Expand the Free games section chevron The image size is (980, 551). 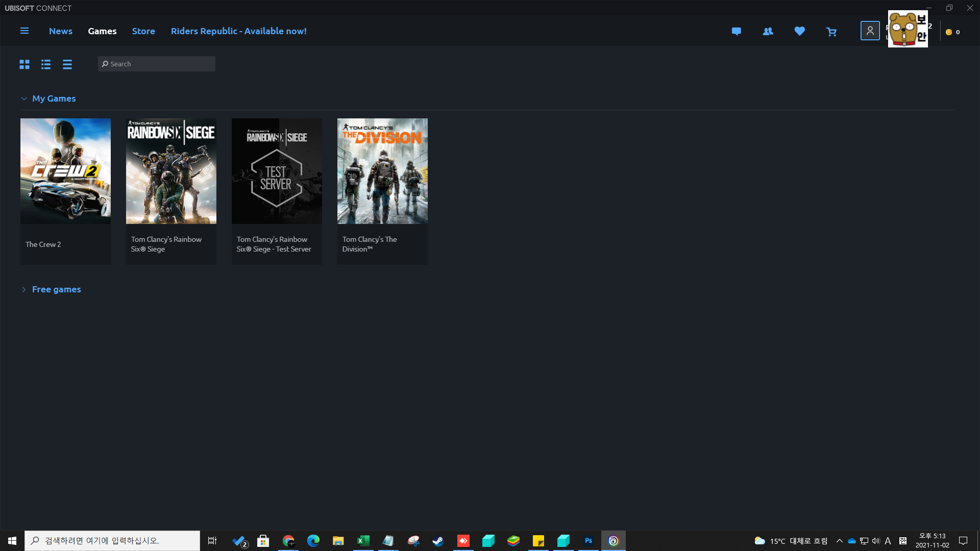(24, 289)
